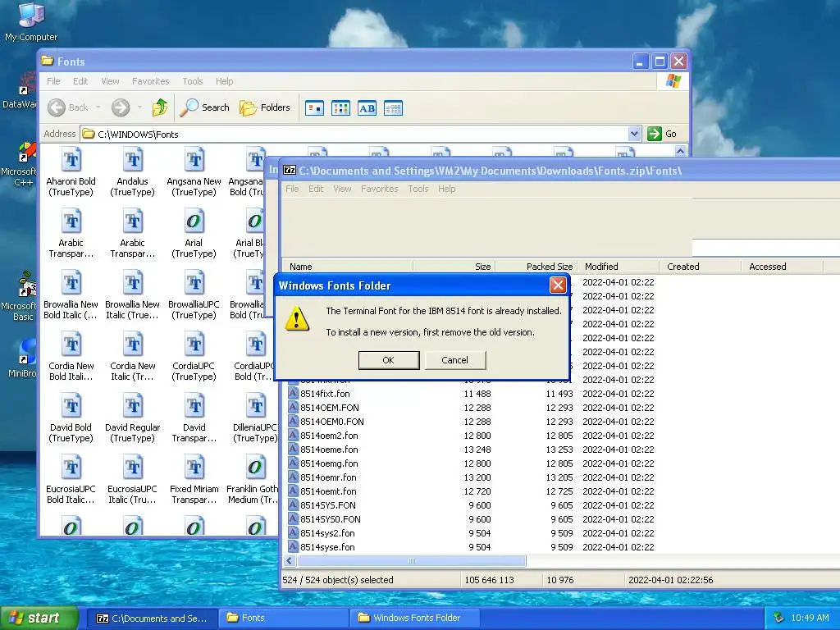This screenshot has width=840, height=630.
Task: Select the Similarity (AB) view icon
Action: pyautogui.click(x=367, y=108)
